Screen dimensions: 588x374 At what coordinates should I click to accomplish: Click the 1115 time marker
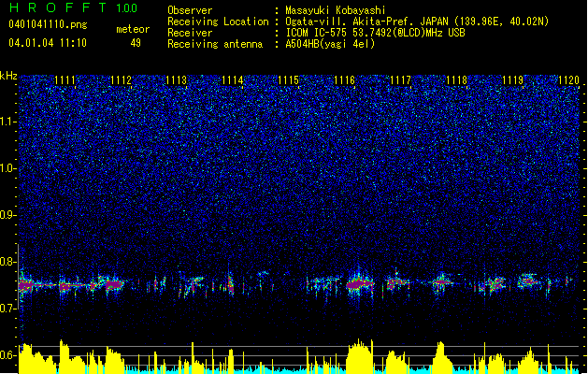[288, 80]
